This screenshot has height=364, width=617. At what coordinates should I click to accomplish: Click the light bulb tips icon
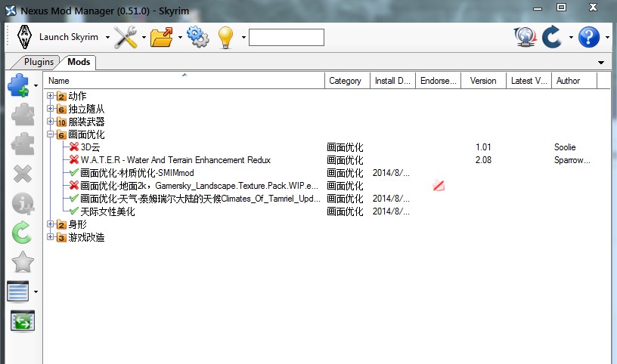(x=225, y=37)
